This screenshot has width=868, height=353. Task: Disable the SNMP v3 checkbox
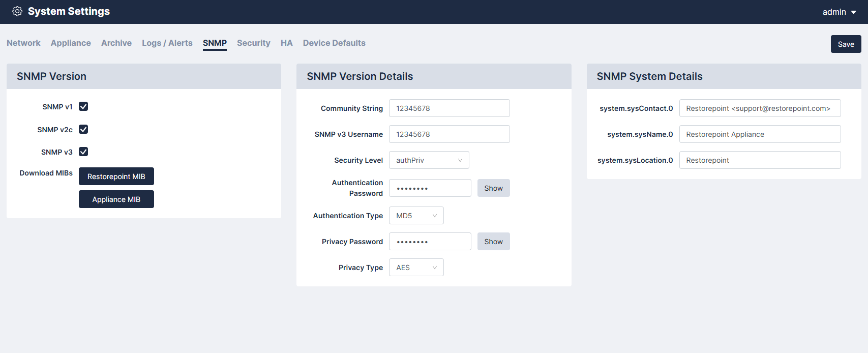tap(83, 152)
